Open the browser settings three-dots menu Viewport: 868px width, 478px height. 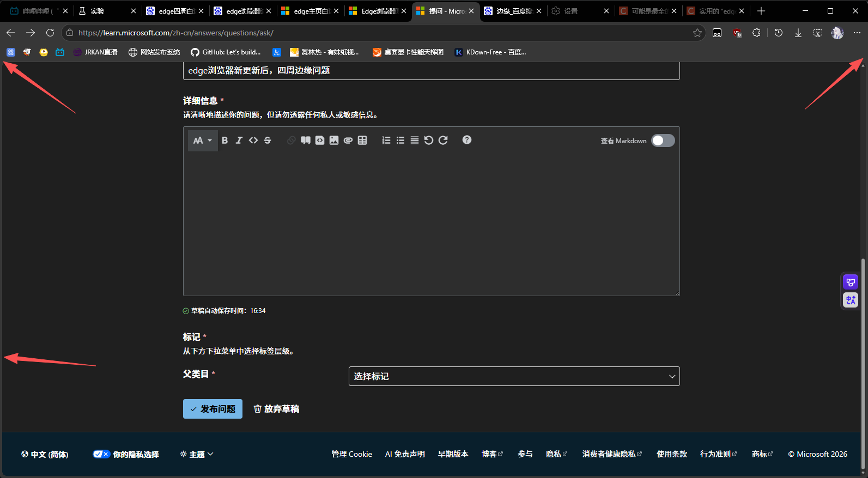coord(857,33)
